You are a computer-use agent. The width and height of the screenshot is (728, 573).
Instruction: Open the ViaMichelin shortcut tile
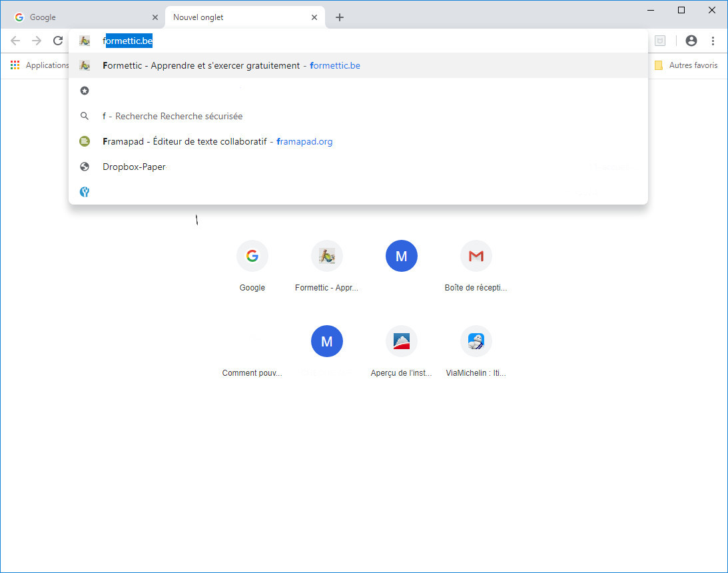tap(476, 351)
